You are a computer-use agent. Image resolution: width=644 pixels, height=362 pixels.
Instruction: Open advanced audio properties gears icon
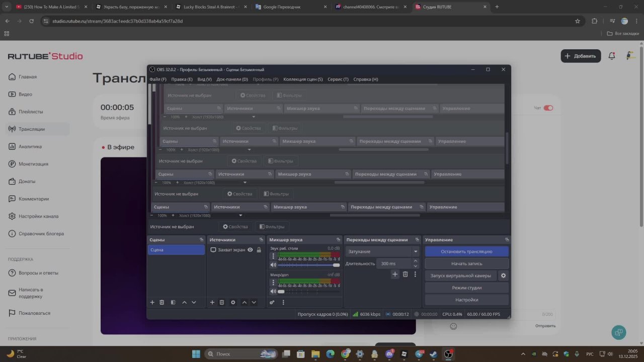coord(272,302)
